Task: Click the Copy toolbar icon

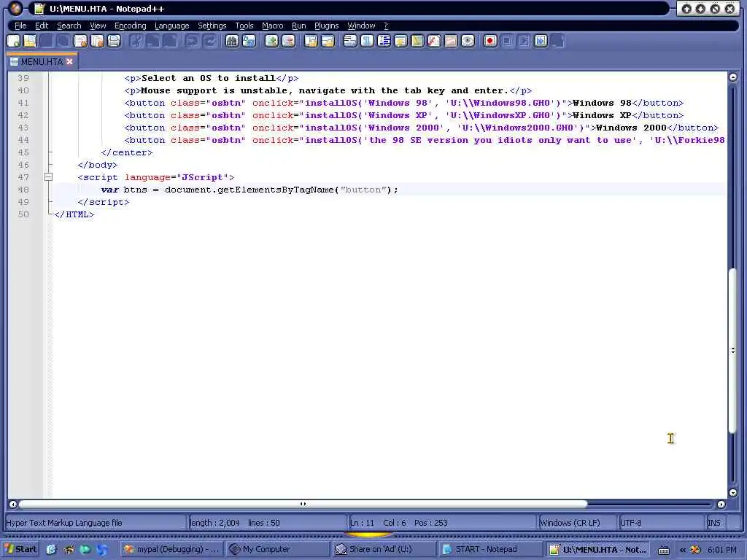Action: tap(153, 41)
